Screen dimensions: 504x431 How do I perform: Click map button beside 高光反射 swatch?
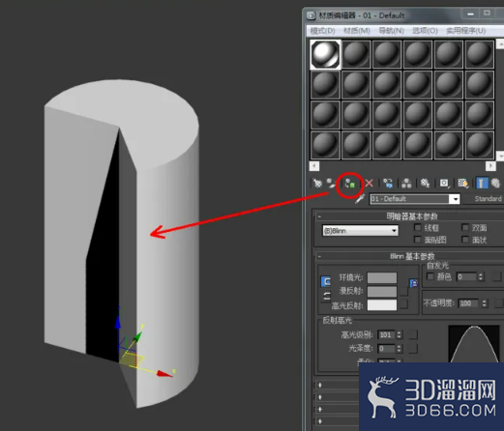[403, 304]
